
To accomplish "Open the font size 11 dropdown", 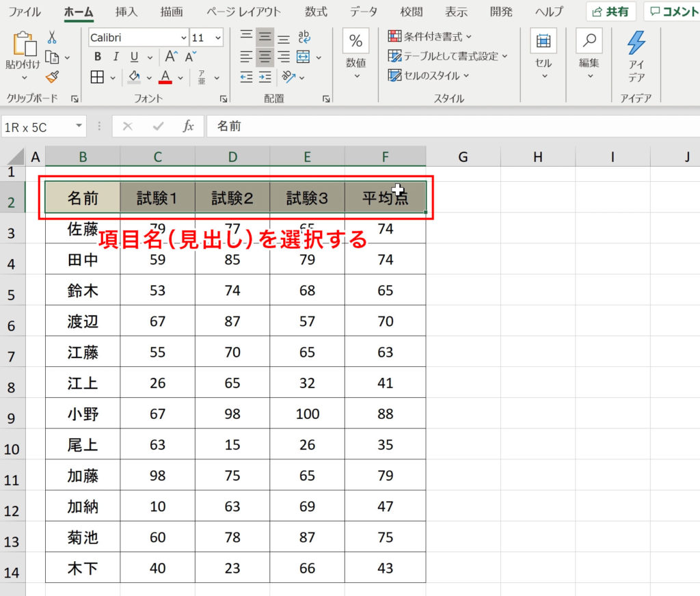I will (218, 38).
